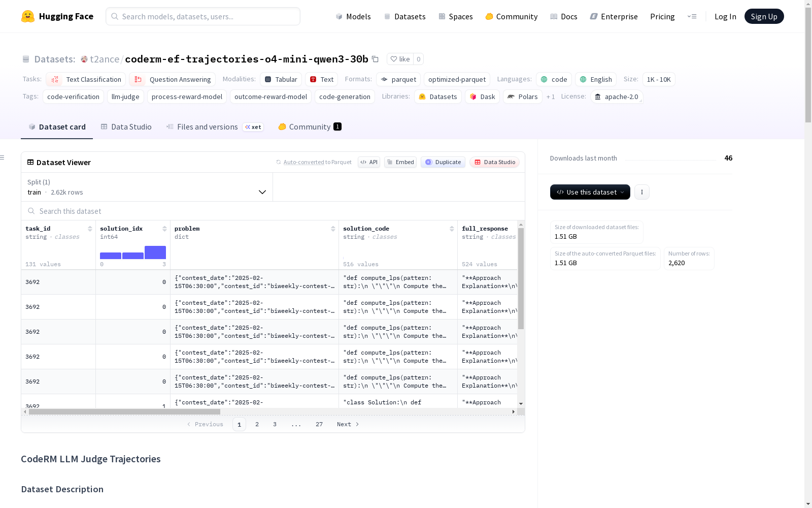The image size is (812, 508).
Task: Go to page 3 of the dataset
Action: click(x=275, y=424)
